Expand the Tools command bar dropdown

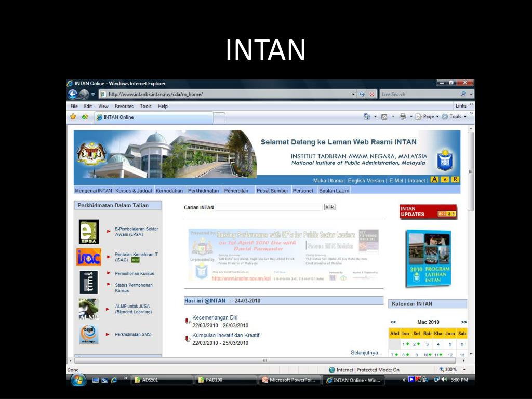click(465, 117)
